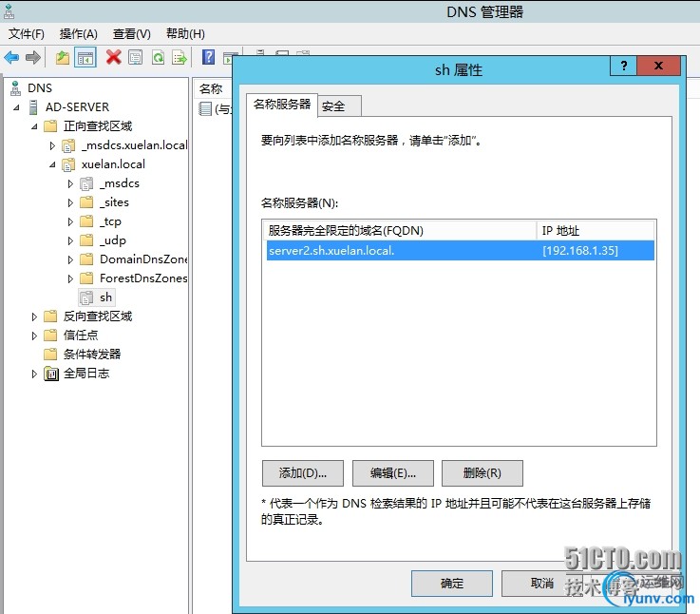This screenshot has height=614, width=700.
Task: Open the 帮助(H) menu
Action: 185,34
